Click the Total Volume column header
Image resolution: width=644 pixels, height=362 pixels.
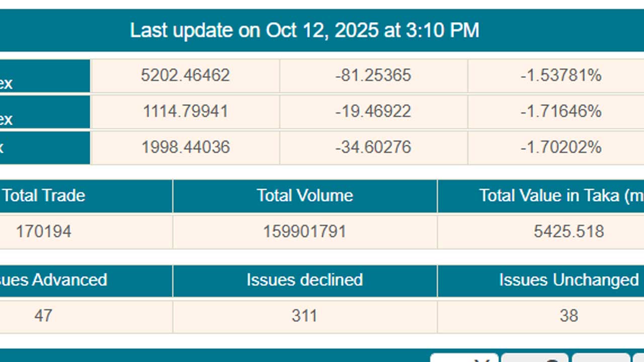coord(305,196)
